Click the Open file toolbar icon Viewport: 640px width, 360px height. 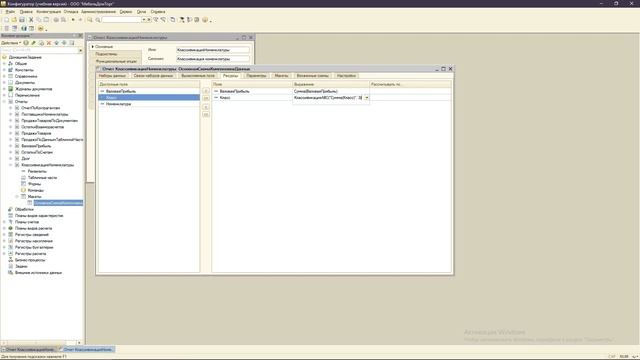pyautogui.click(x=14, y=20)
